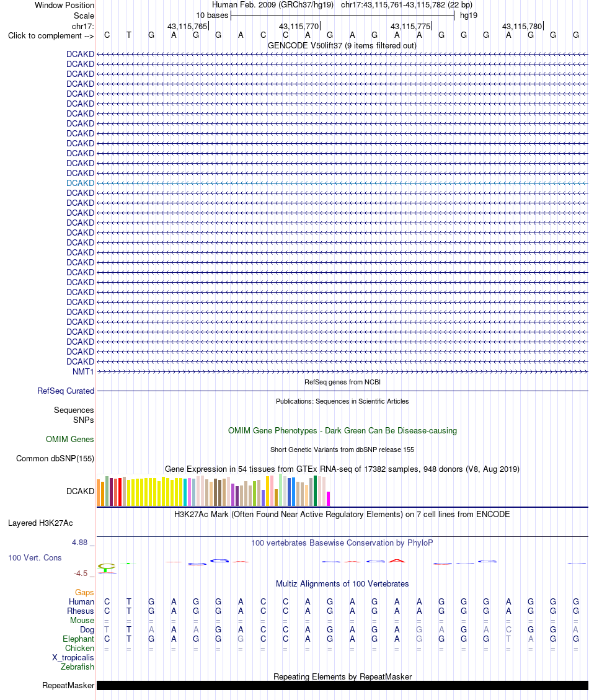Select the Mouse species label
The width and height of the screenshot is (589, 700).
pyautogui.click(x=82, y=621)
